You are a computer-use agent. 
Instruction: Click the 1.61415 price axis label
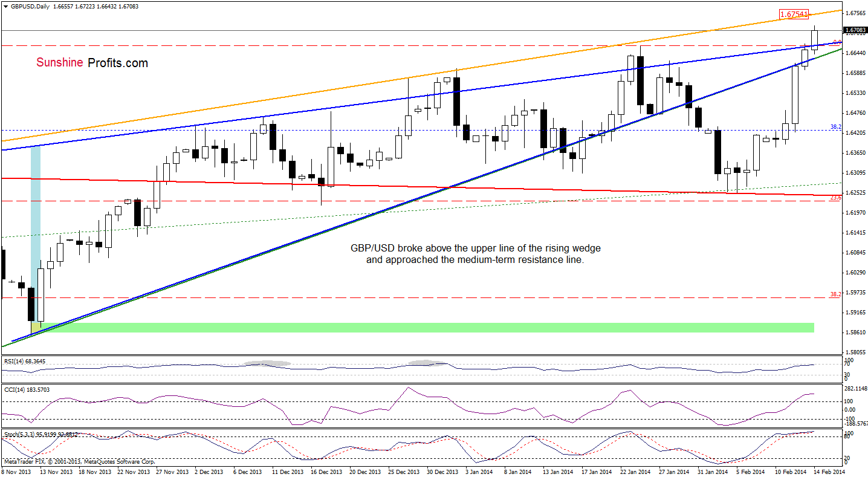coord(855,233)
